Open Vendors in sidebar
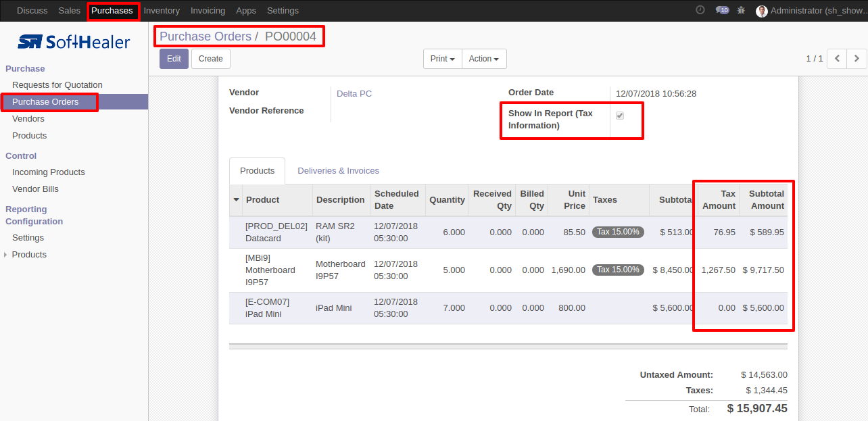 pos(28,119)
